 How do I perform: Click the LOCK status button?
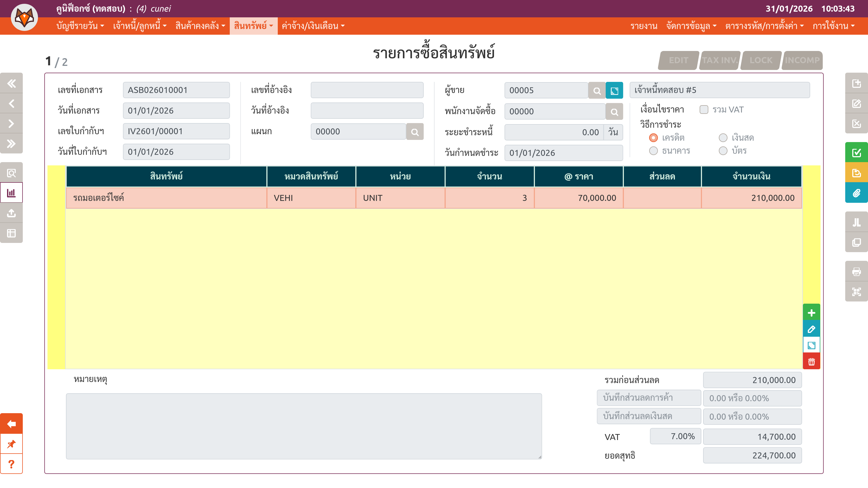point(761,60)
